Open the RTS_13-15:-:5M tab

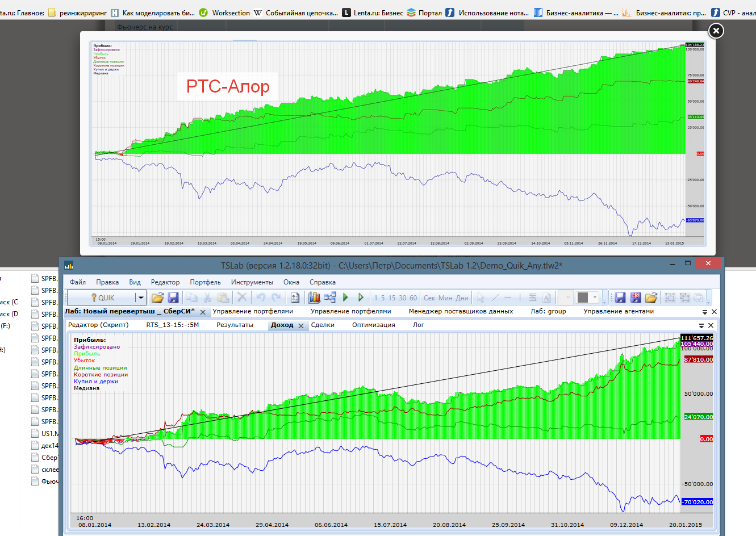pyautogui.click(x=173, y=325)
